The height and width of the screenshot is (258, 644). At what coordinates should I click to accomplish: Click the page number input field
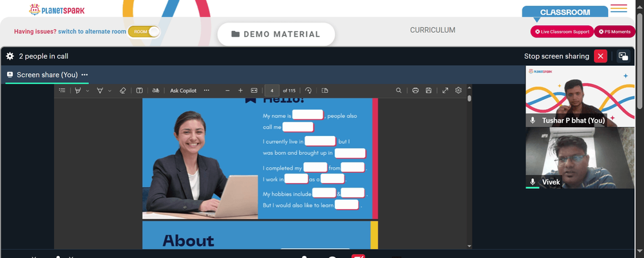(272, 90)
